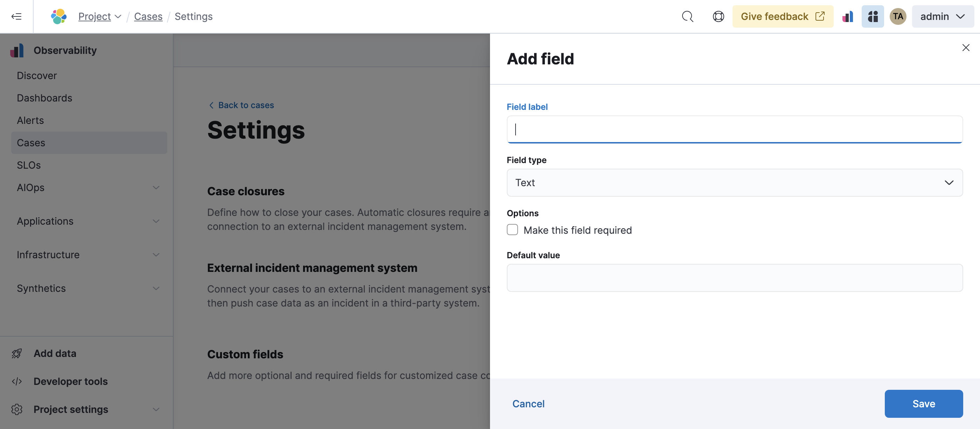
Task: Open the Project switcher menu
Action: 100,16
